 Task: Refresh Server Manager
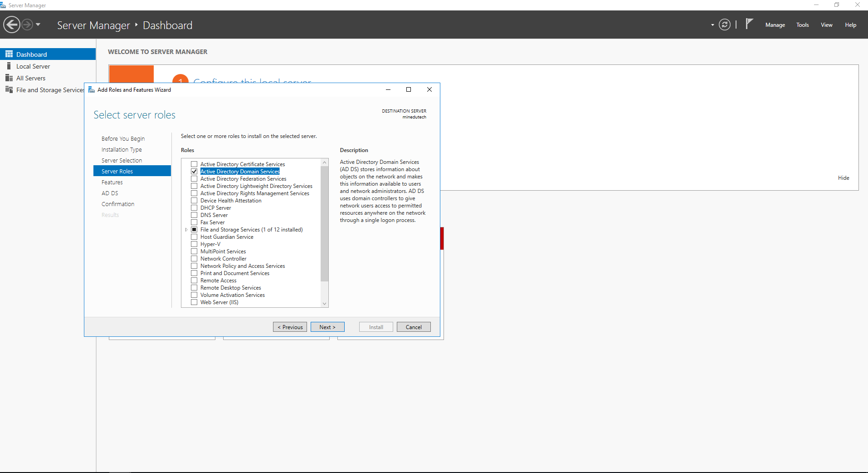[x=724, y=25]
